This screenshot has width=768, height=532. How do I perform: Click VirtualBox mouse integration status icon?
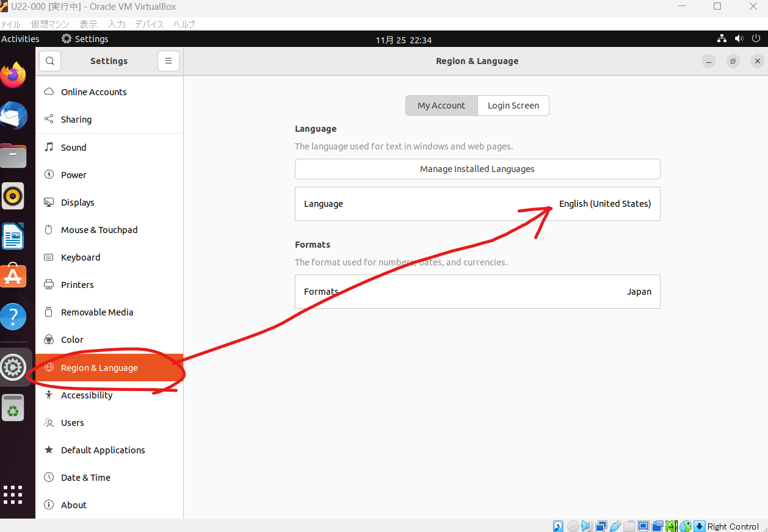click(x=685, y=526)
